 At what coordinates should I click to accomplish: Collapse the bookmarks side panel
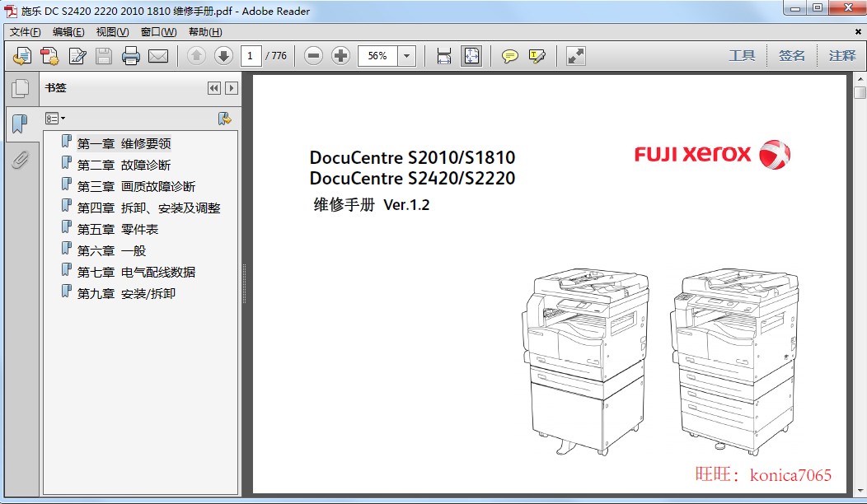[214, 88]
